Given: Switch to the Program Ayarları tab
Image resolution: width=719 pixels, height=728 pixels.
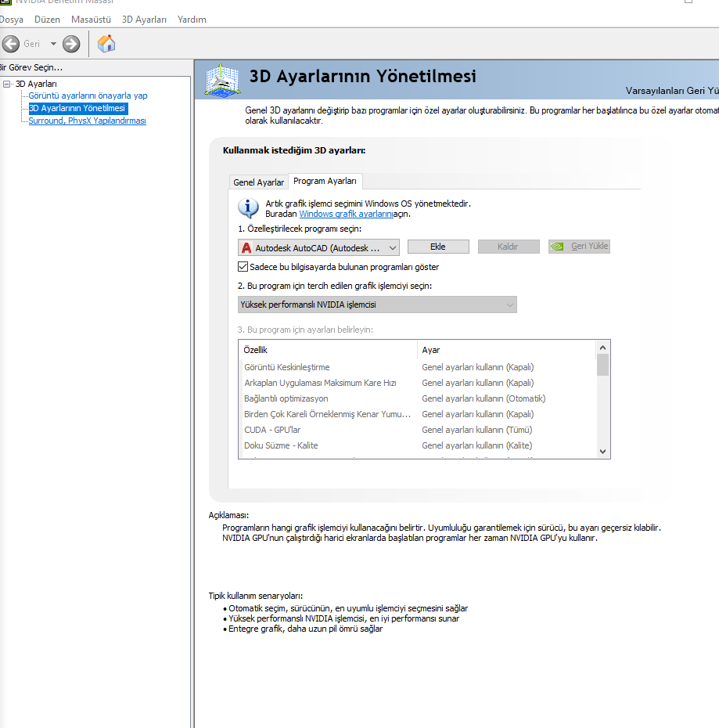Looking at the screenshot, I should click(x=325, y=181).
